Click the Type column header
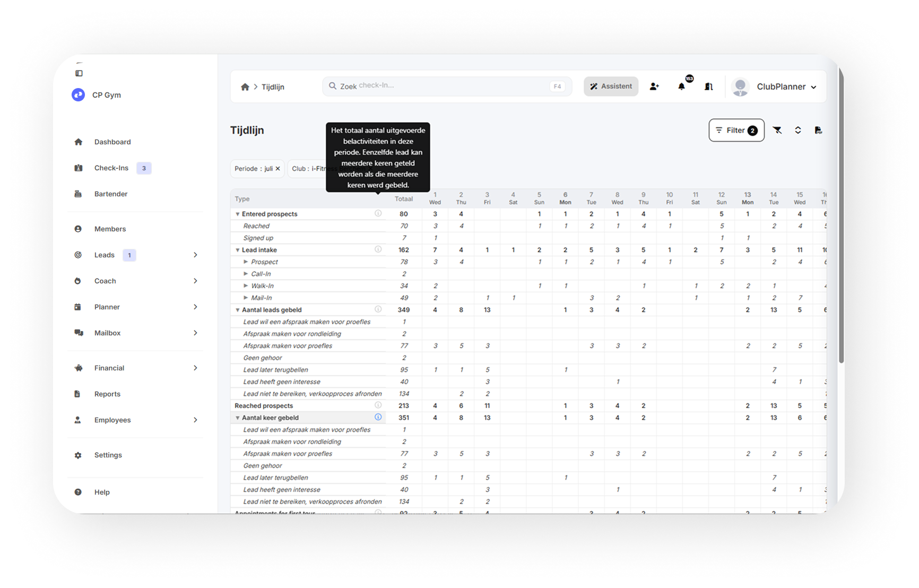 tap(242, 199)
